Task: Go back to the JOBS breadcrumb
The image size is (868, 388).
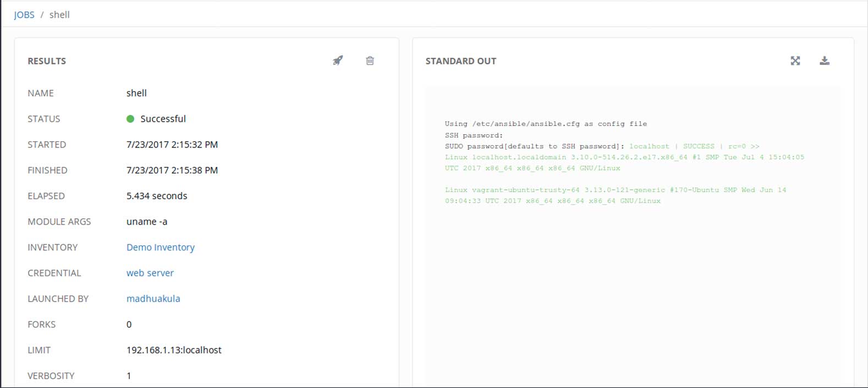Action: pyautogui.click(x=24, y=15)
